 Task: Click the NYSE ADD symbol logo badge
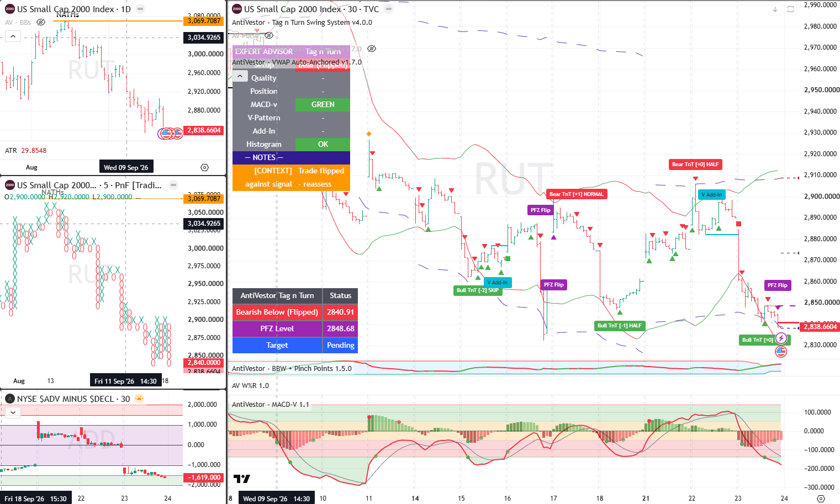[x=10, y=399]
